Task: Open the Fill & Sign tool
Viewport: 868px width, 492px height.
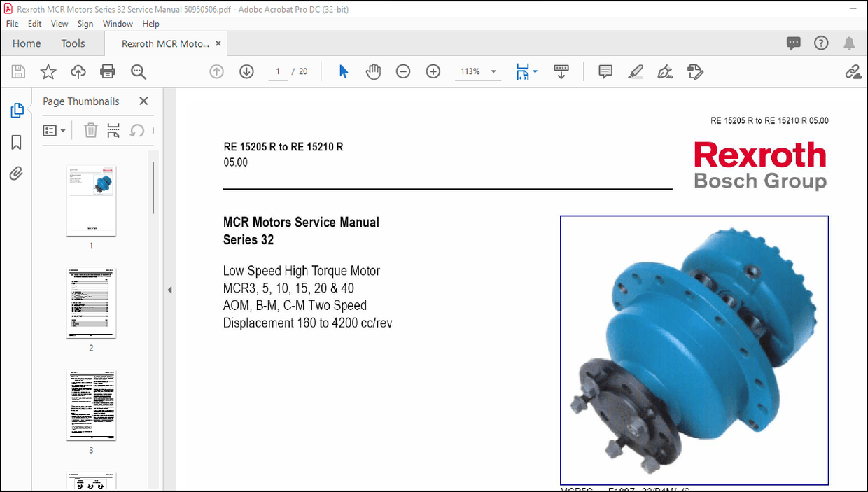Action: coord(665,71)
